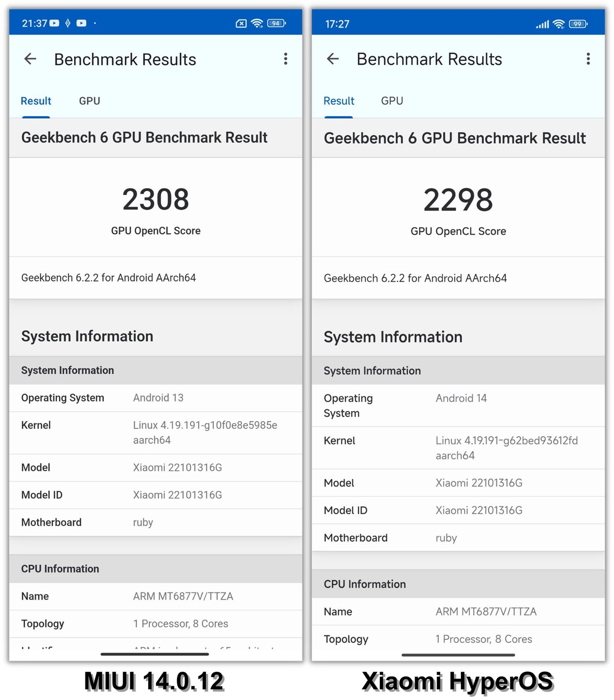Tap the 2298 GPU OpenCL Score
Viewport: 614px width, 700px height.
click(x=458, y=200)
